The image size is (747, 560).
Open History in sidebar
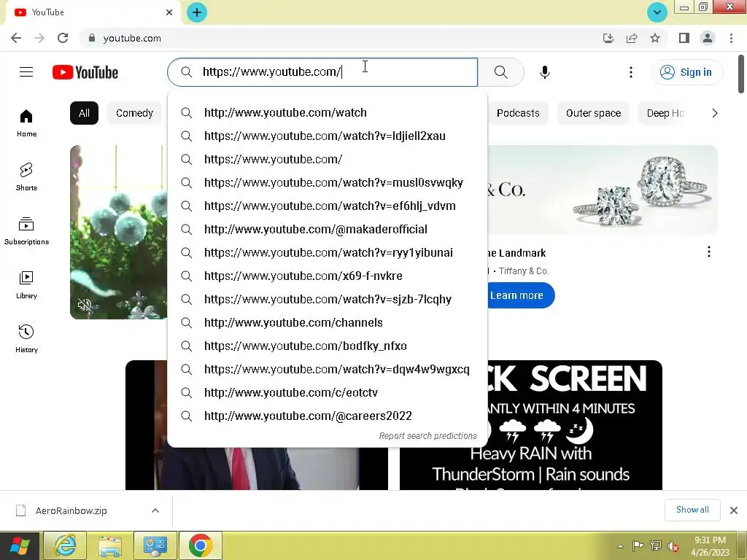[x=27, y=338]
